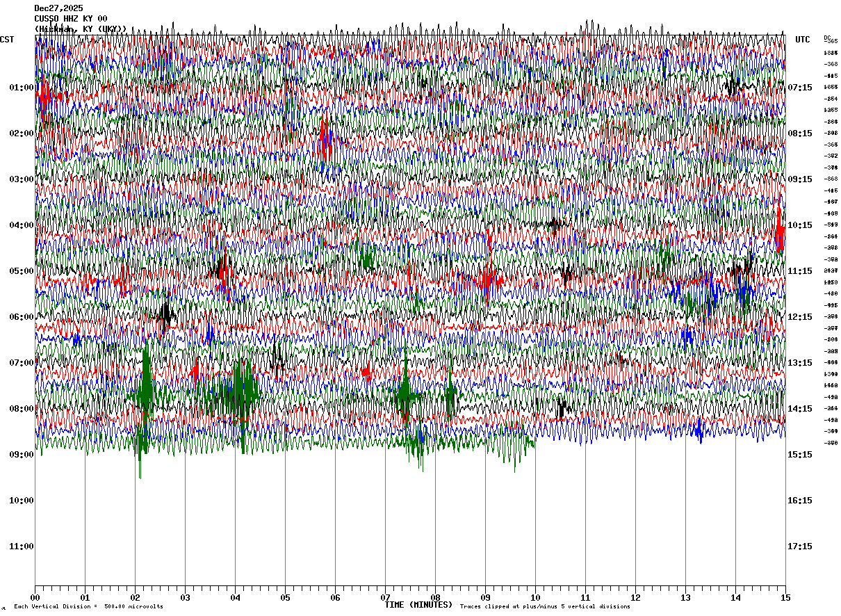Screen dimensions: 841x616
Task: Click the UTC timezone label
Action: (x=803, y=40)
